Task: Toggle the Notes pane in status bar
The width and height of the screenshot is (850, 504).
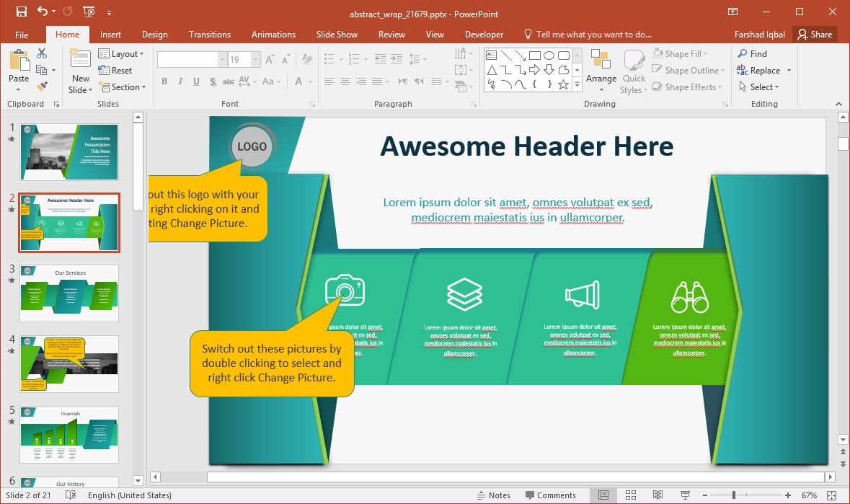Action: [x=493, y=495]
